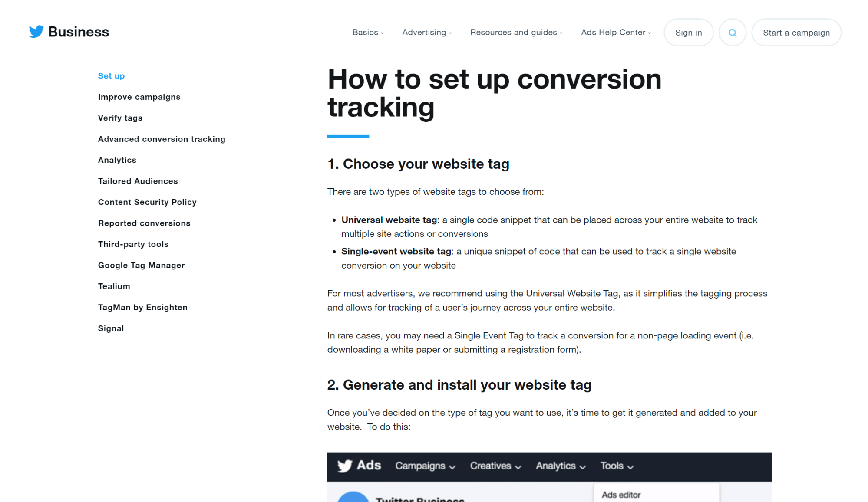Screen dimensions: 868x502
Task: Click the Twitter Ads logo icon
Action: (347, 466)
